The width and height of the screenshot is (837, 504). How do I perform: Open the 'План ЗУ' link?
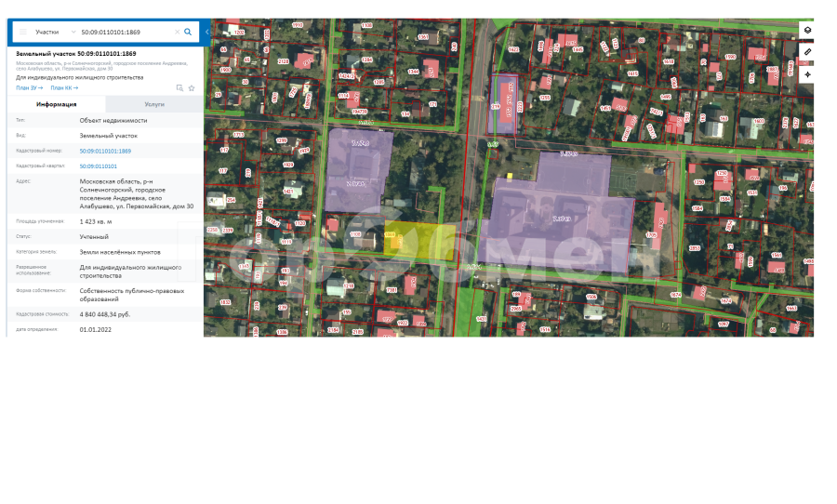(x=30, y=88)
